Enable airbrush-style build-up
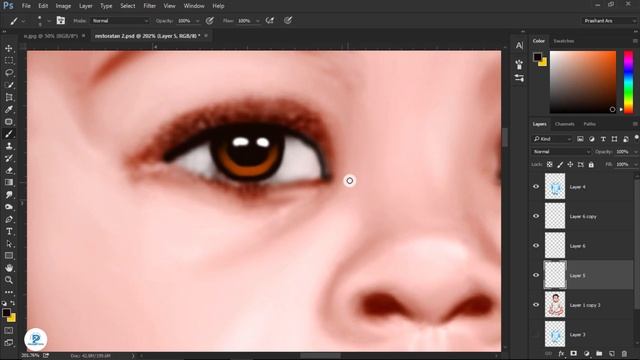The width and height of the screenshot is (640, 360). pyautogui.click(x=269, y=20)
